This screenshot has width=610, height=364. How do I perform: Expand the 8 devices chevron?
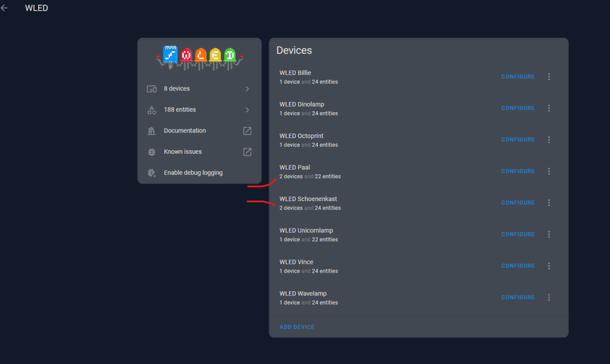click(x=247, y=89)
